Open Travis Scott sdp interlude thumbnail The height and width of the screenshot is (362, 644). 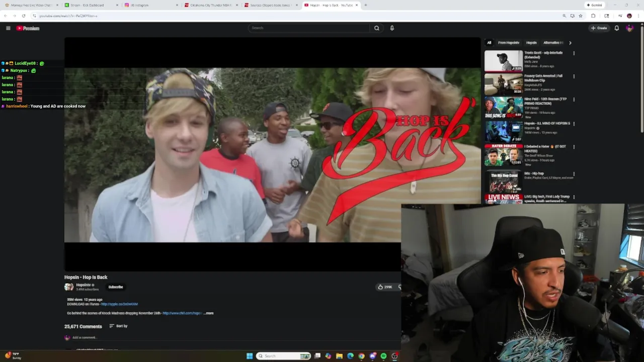click(504, 61)
